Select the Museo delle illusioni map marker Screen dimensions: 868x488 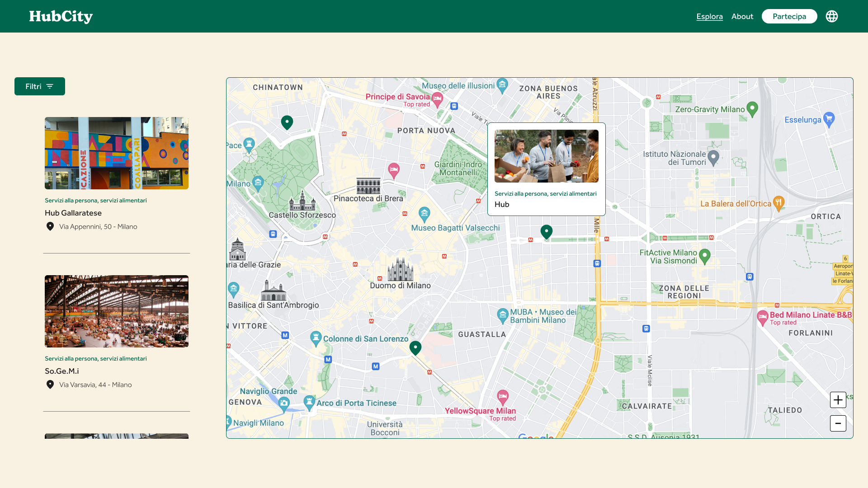click(502, 85)
